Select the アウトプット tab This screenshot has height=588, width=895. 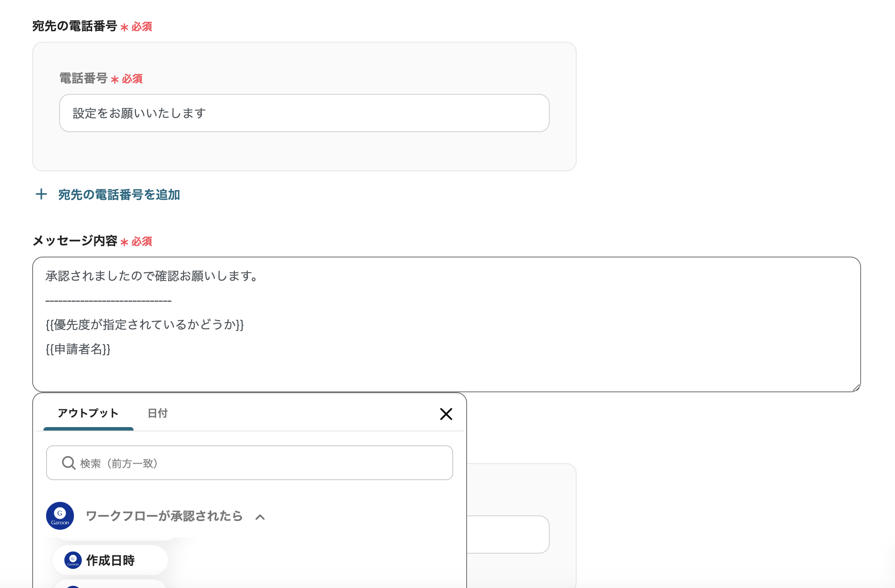88,413
